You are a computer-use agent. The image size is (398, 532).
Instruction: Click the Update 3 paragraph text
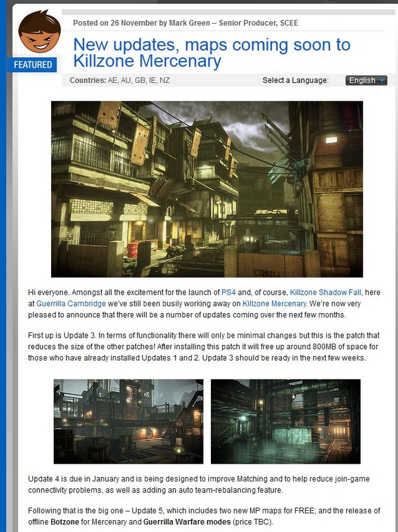204,346
